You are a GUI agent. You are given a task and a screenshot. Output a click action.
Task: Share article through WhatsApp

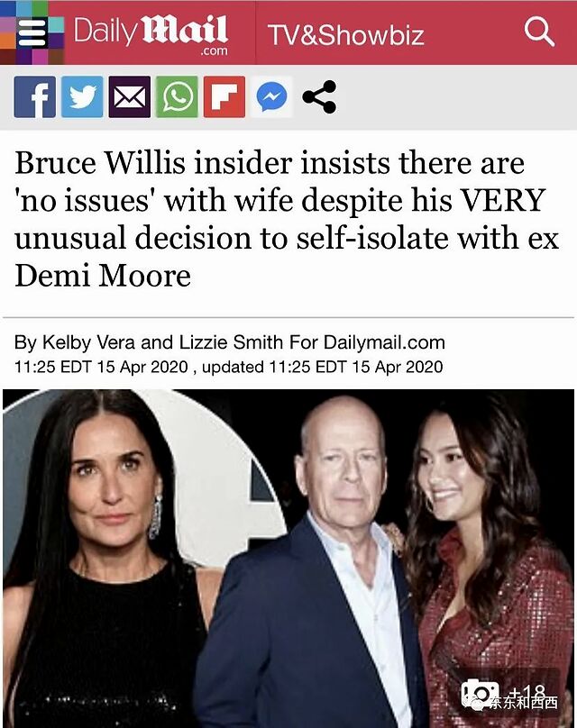click(x=177, y=96)
